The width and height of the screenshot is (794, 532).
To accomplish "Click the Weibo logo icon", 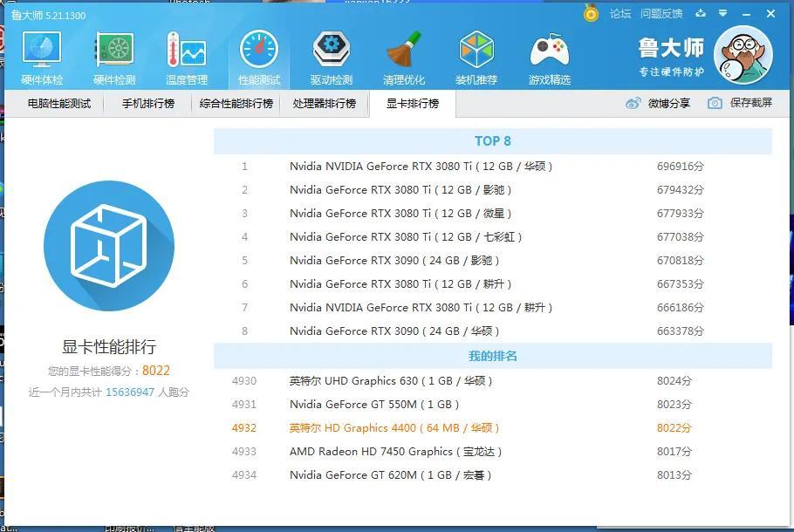I will (x=633, y=103).
